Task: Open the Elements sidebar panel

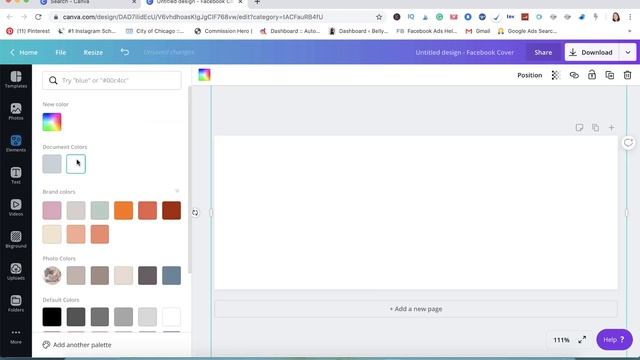Action: click(16, 144)
